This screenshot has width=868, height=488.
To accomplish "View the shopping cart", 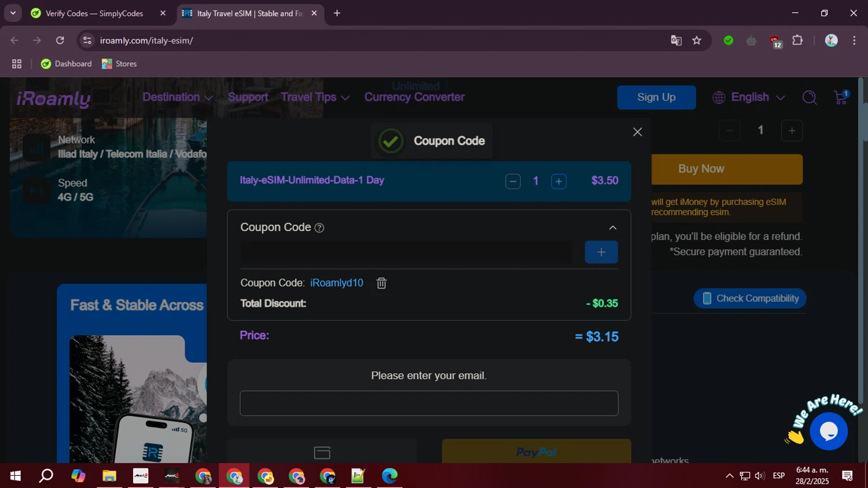I will coord(841,97).
